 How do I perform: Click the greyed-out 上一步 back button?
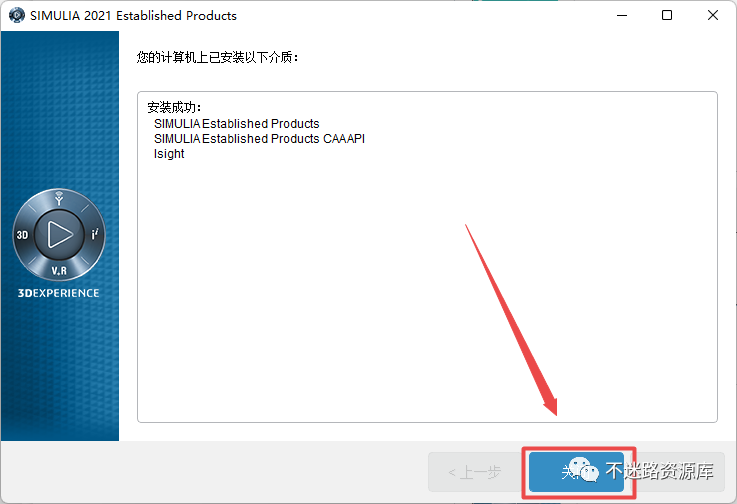475,472
